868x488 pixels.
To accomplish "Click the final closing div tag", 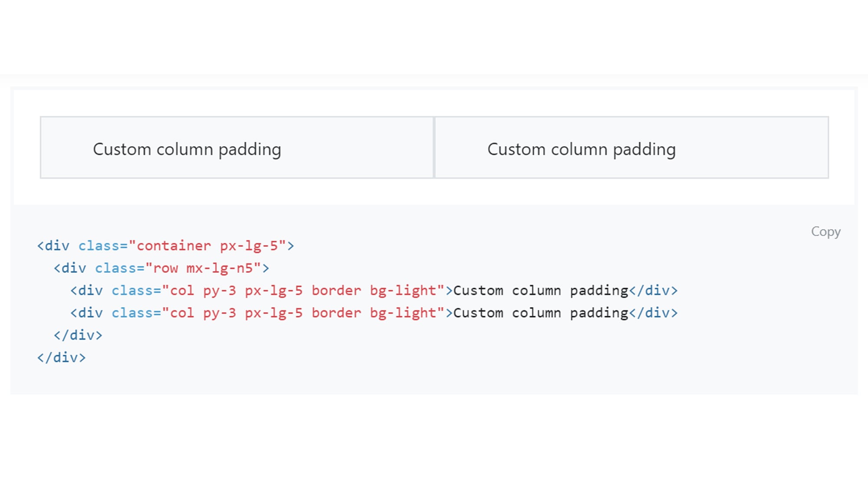I will click(62, 358).
